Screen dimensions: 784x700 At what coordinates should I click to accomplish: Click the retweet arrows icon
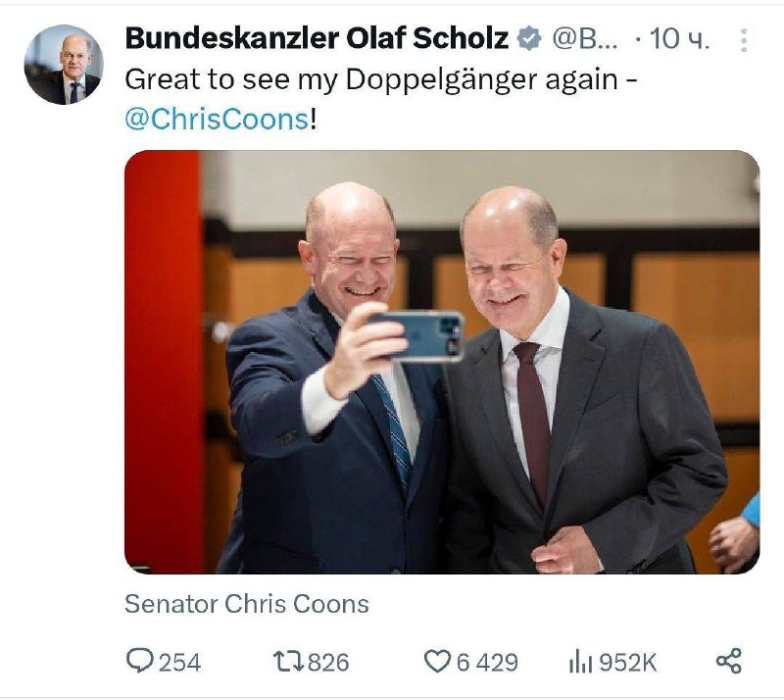tap(288, 662)
